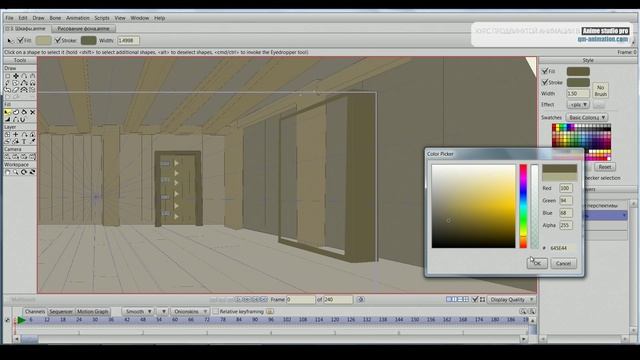Select the first Camera section tool
Image resolution: width=640 pixels, height=360 pixels.
(7, 156)
